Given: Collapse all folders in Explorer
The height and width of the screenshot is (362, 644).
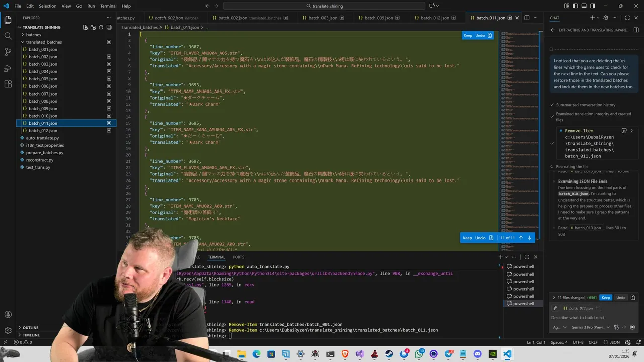Looking at the screenshot, I should pyautogui.click(x=109, y=27).
